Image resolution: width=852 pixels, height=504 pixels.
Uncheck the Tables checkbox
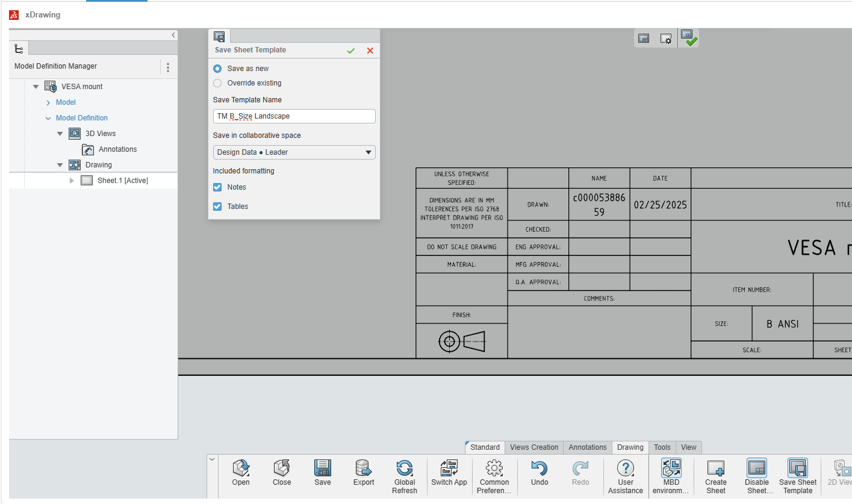(x=217, y=207)
